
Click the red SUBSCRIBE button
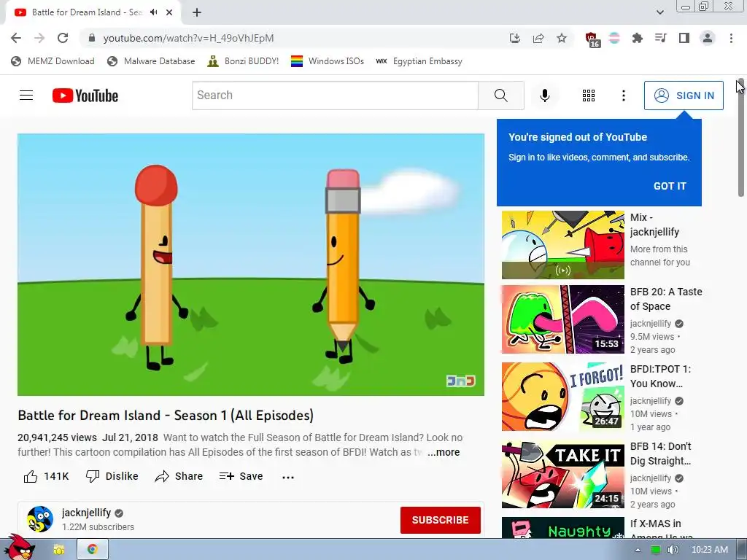[x=440, y=520]
